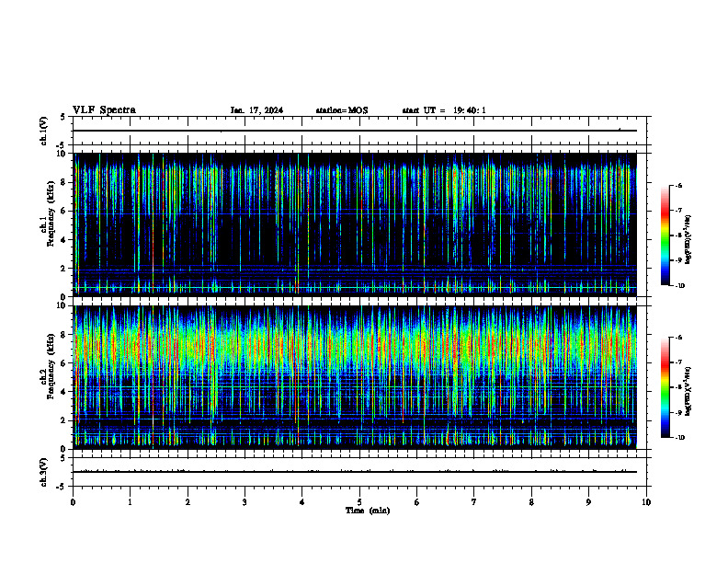Click the time axis tick label '3'

(x=245, y=502)
